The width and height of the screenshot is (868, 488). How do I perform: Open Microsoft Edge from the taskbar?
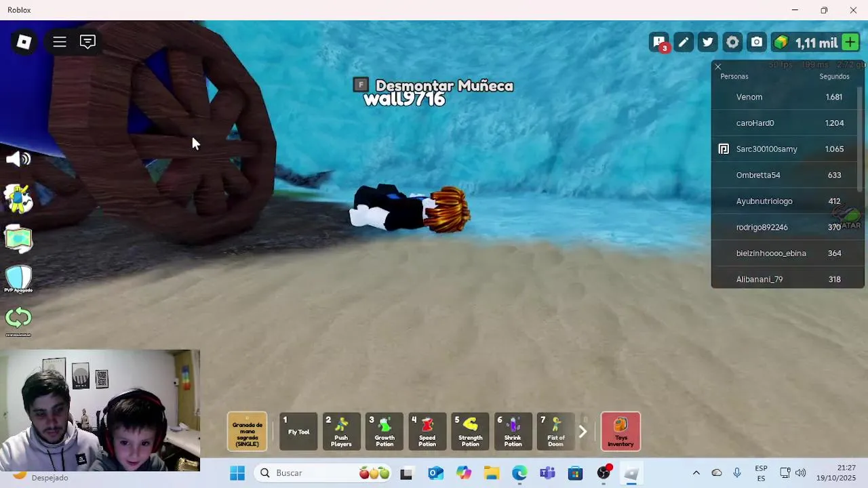click(x=519, y=473)
